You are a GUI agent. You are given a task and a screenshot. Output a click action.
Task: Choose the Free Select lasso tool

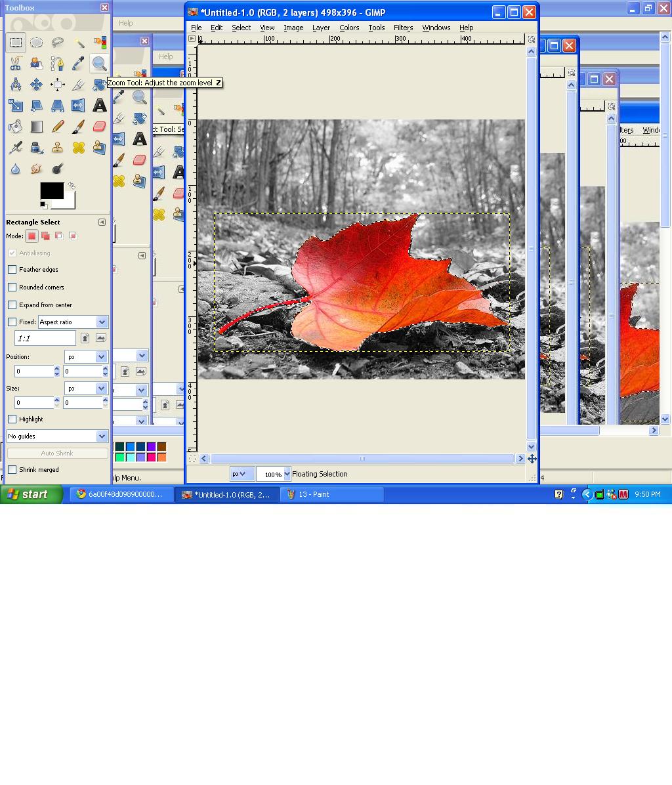(58, 43)
